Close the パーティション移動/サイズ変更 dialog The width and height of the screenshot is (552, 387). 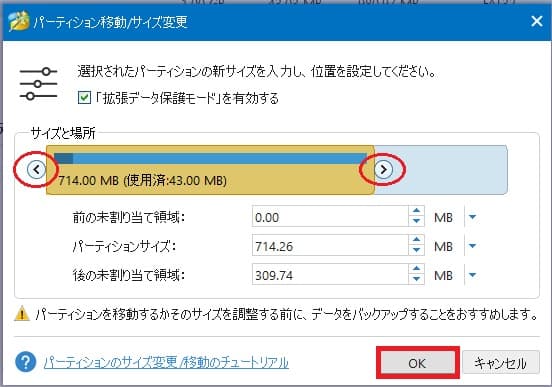[x=537, y=21]
